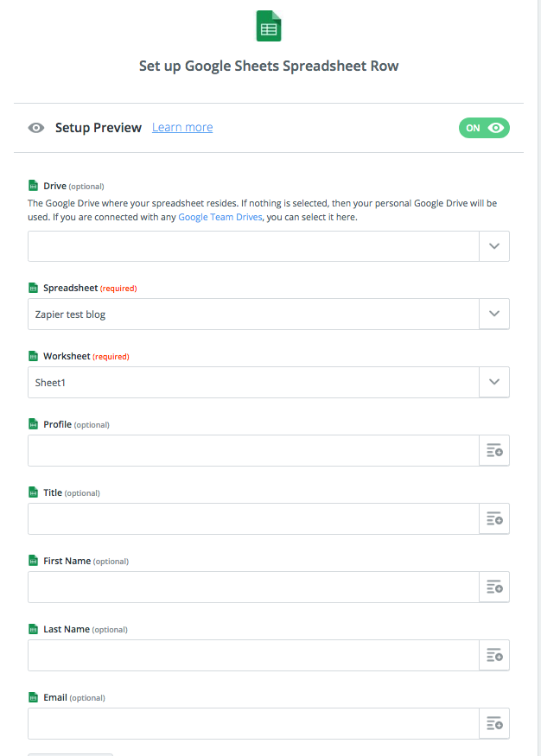
Task: Open the insert-field picker for Email
Action: [493, 723]
